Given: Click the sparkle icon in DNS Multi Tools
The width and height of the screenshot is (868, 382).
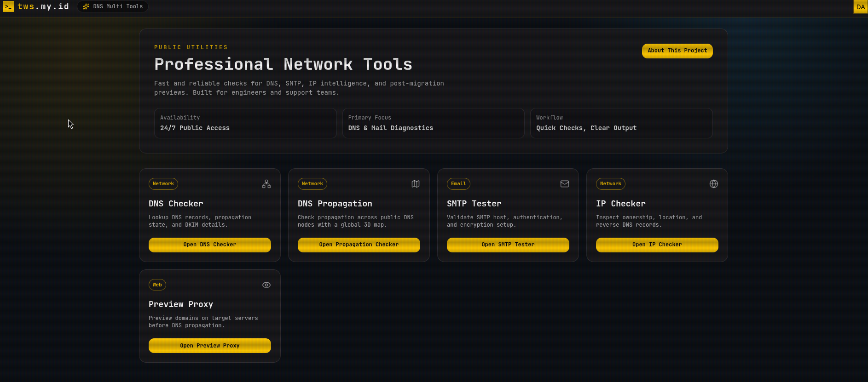Looking at the screenshot, I should pyautogui.click(x=86, y=6).
